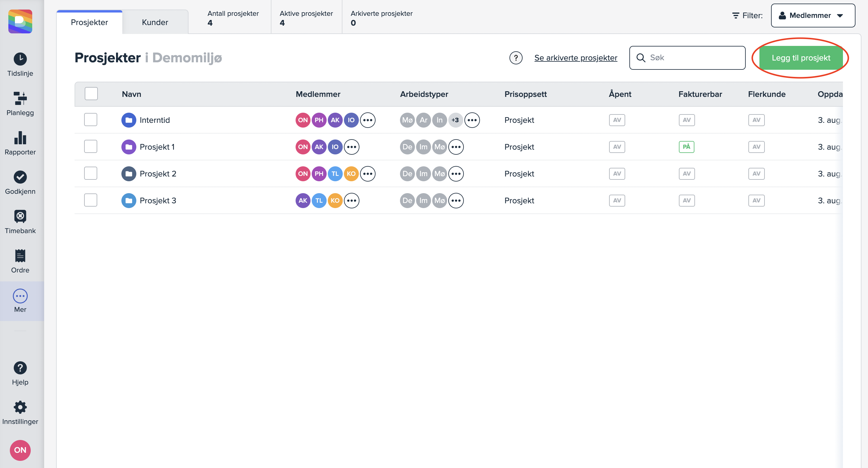Click Legg til prosjekt button

[x=801, y=58]
